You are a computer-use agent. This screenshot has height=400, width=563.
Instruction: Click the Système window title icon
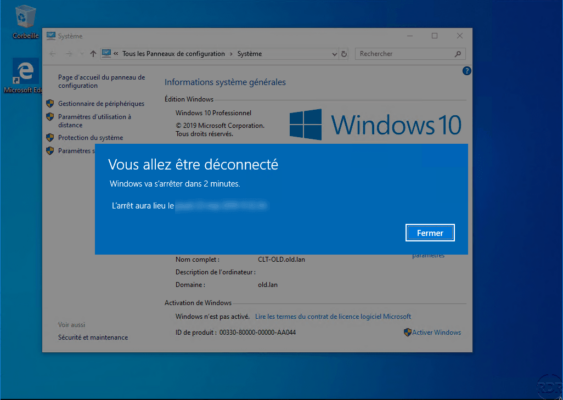[x=51, y=36]
